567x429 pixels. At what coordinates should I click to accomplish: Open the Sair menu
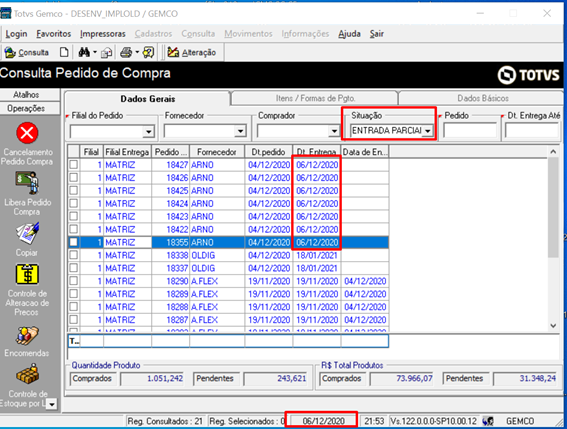pyautogui.click(x=376, y=34)
